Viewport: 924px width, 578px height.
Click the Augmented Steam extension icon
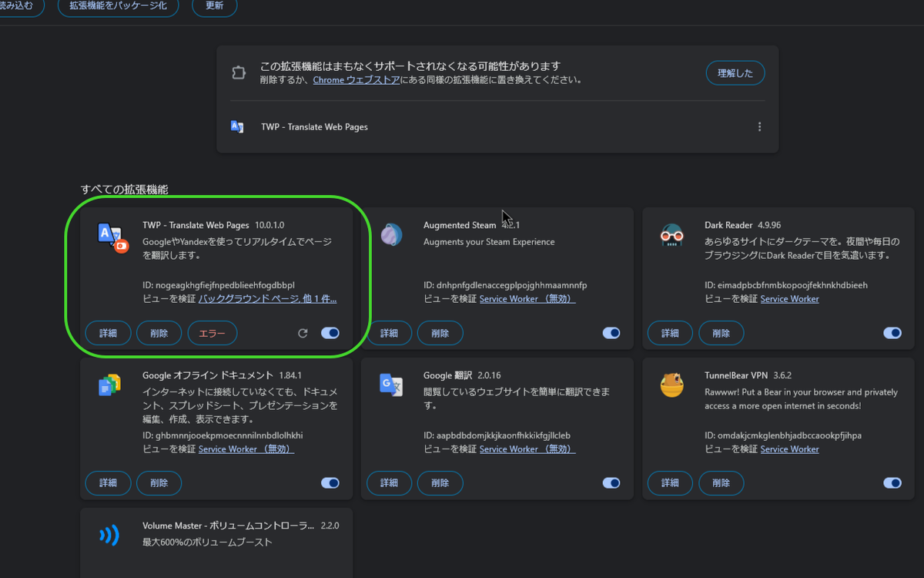tap(391, 235)
